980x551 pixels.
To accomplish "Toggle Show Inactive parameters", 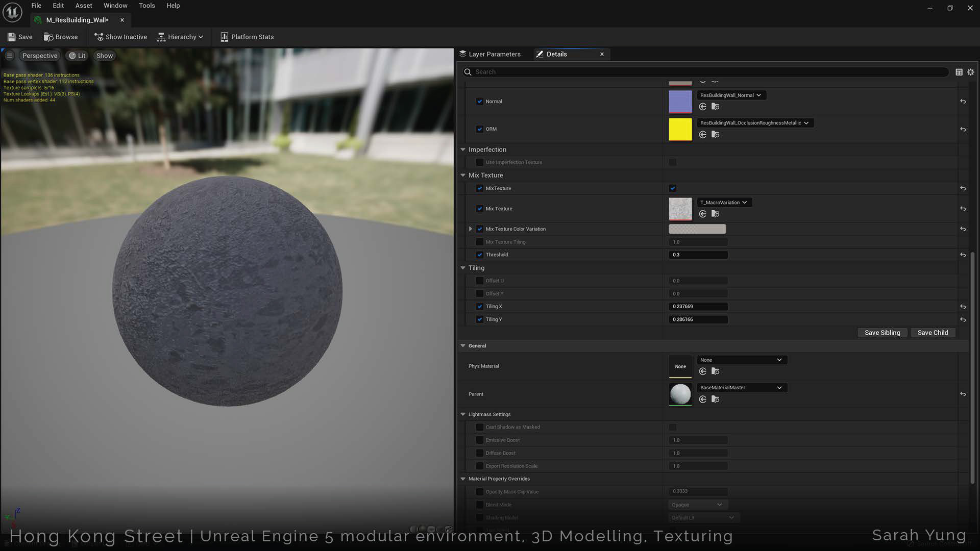I will click(x=120, y=37).
